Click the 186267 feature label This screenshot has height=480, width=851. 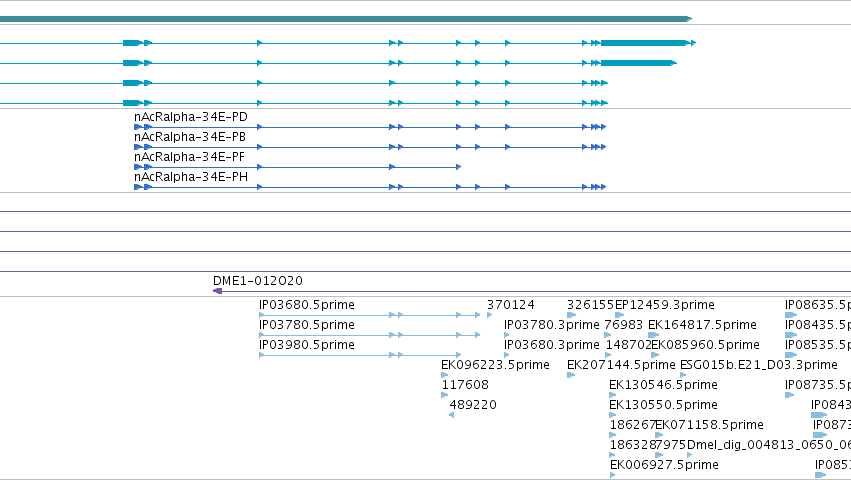click(x=632, y=425)
